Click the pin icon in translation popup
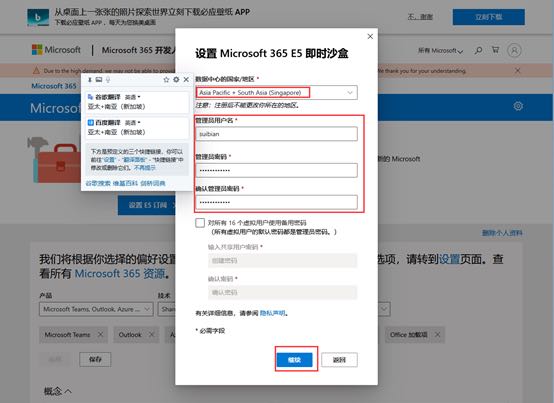 tap(90, 80)
